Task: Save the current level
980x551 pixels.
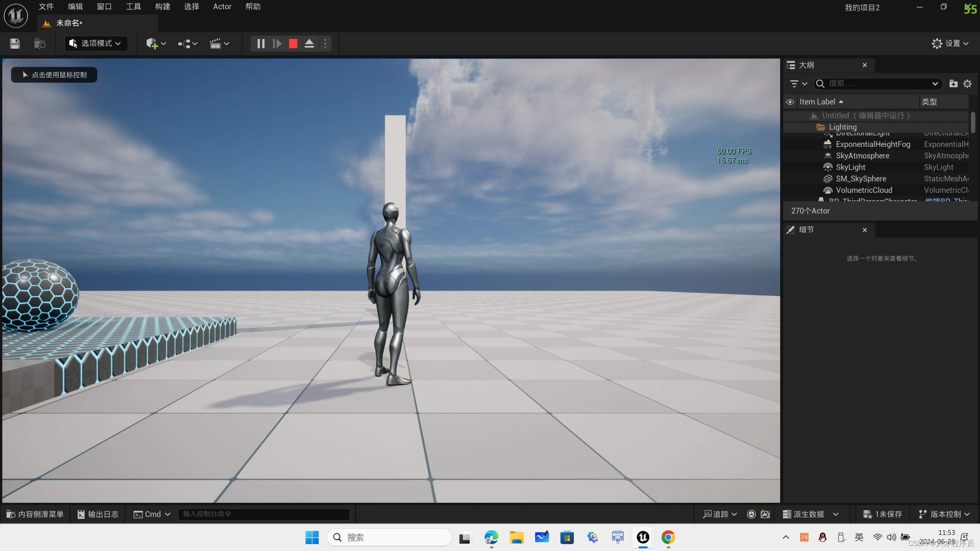Action: (x=15, y=44)
